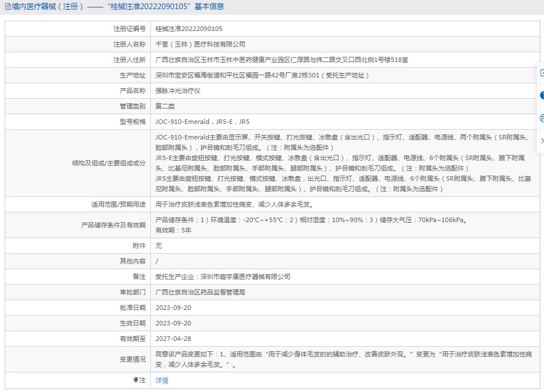Click the 审批部门 label

point(133,292)
